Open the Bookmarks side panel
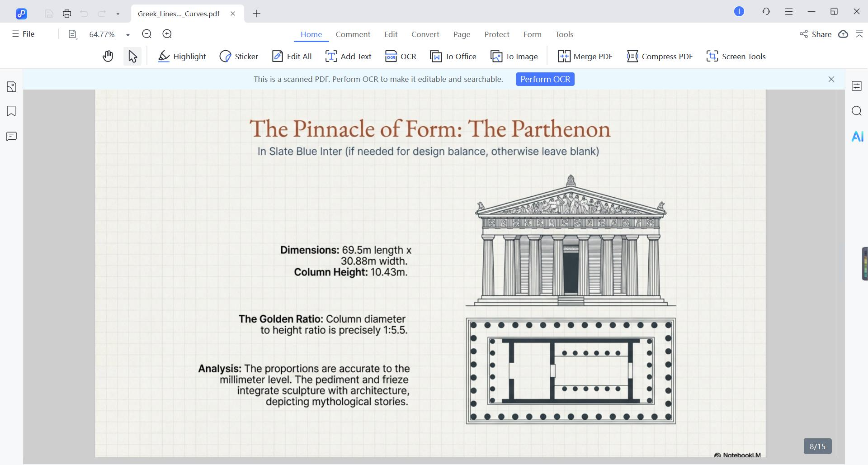The width and height of the screenshot is (868, 465). [x=11, y=111]
